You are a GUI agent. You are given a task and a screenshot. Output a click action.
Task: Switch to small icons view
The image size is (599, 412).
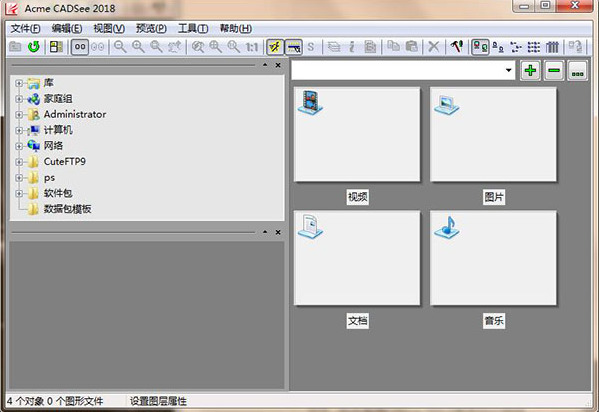(x=498, y=47)
